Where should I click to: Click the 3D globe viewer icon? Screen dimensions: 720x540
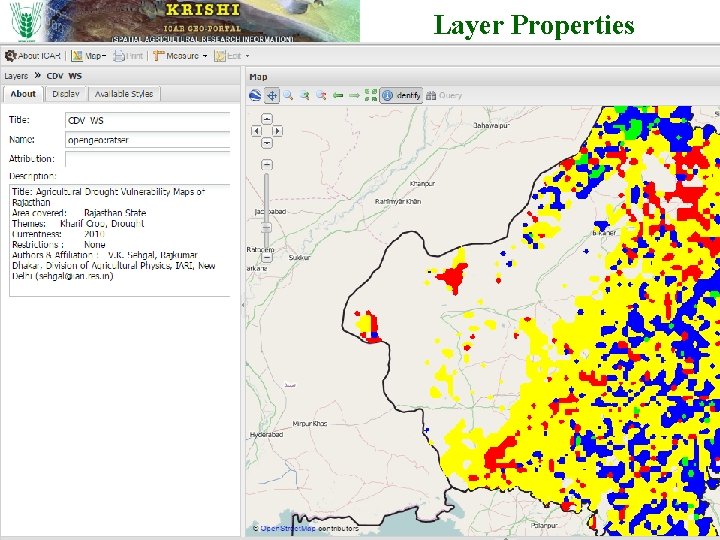(x=255, y=95)
